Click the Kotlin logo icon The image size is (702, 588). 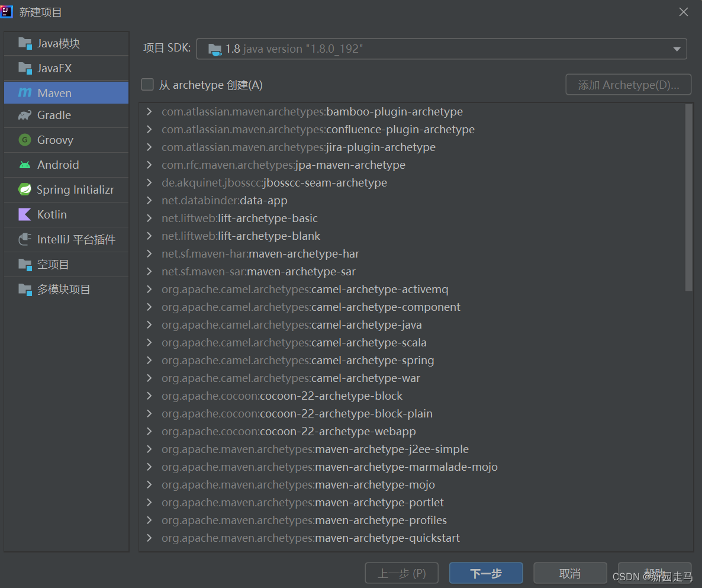[25, 214]
